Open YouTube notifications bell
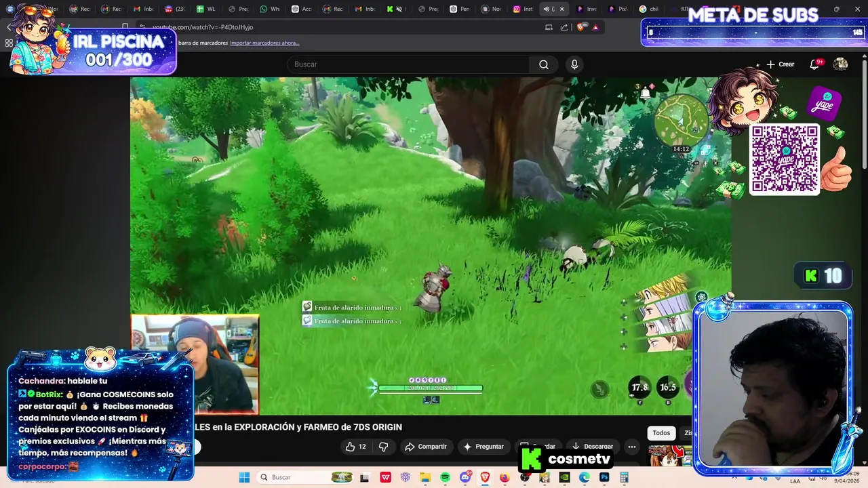 coord(815,64)
